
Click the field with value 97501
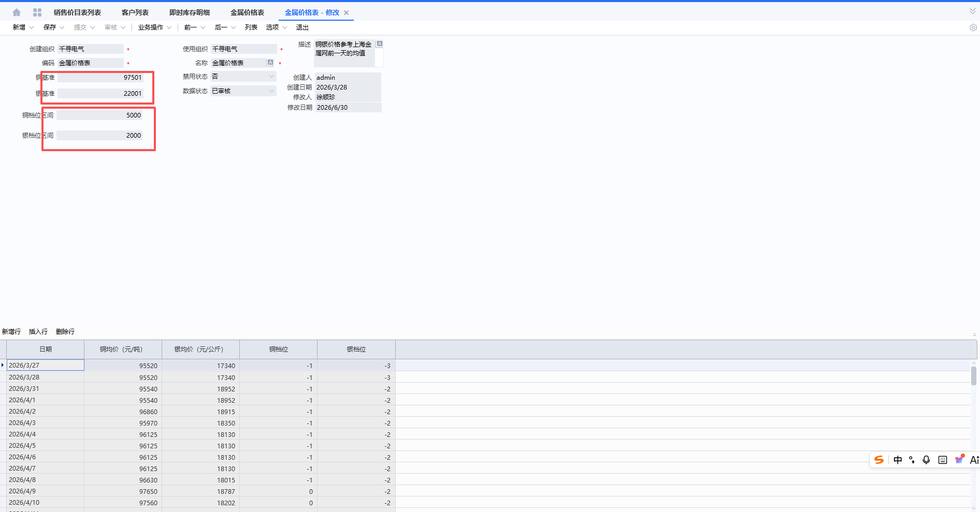pyautogui.click(x=100, y=78)
